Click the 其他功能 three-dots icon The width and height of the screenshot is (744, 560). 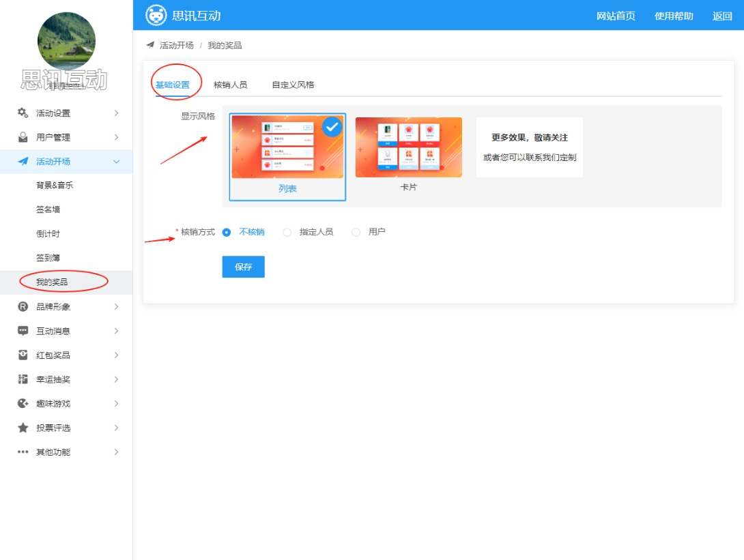[23, 452]
